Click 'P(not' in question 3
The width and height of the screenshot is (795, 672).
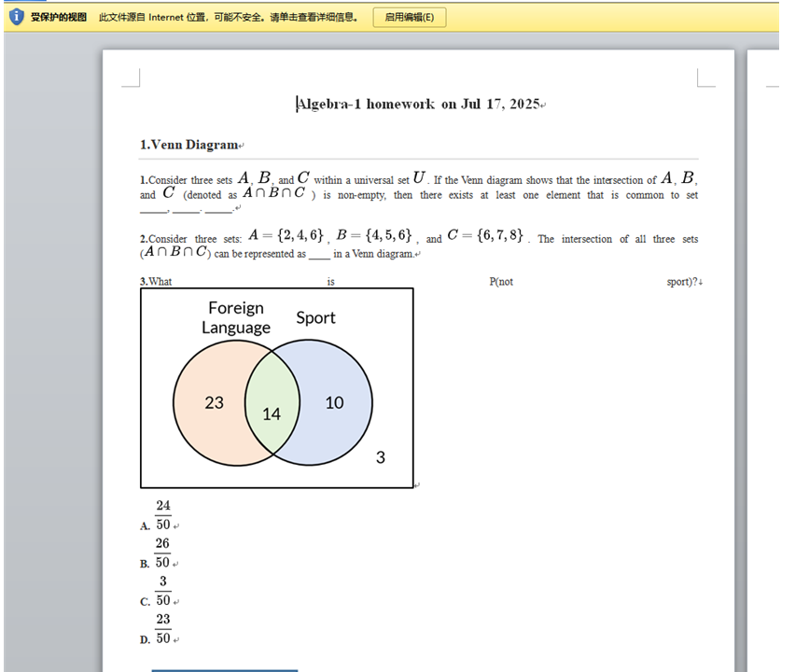(x=501, y=282)
